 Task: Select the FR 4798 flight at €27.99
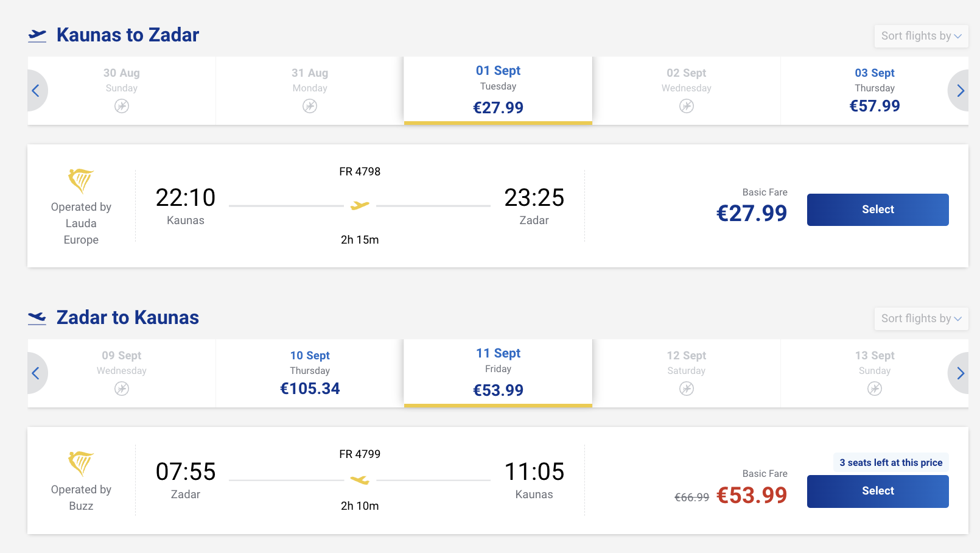coord(878,210)
